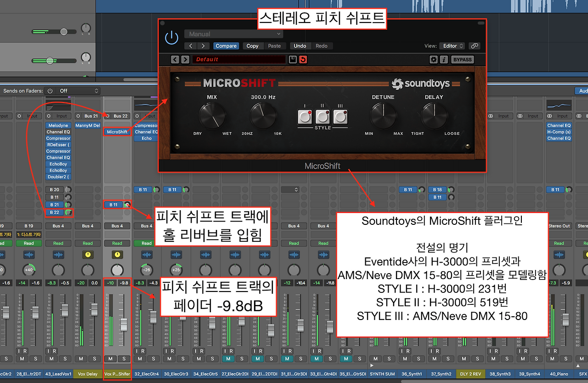
Task: Open the View Editor dropdown
Action: pyautogui.click(x=452, y=46)
